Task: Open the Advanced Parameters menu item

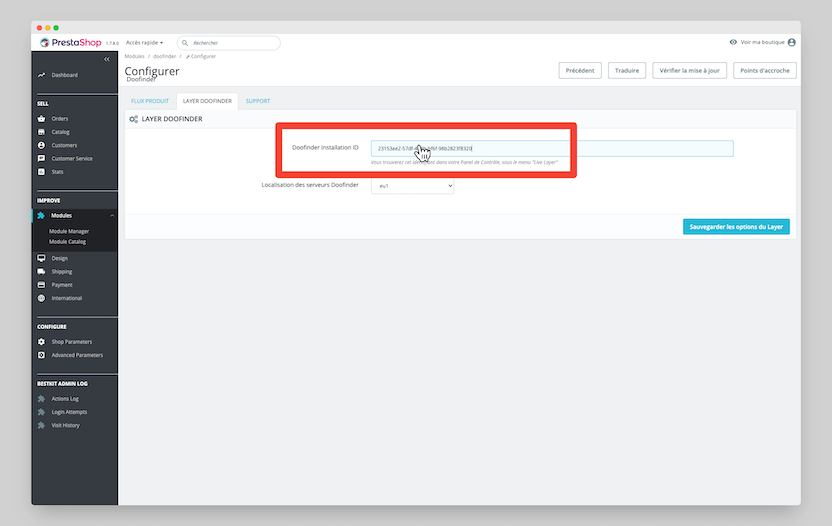Action: [75, 355]
